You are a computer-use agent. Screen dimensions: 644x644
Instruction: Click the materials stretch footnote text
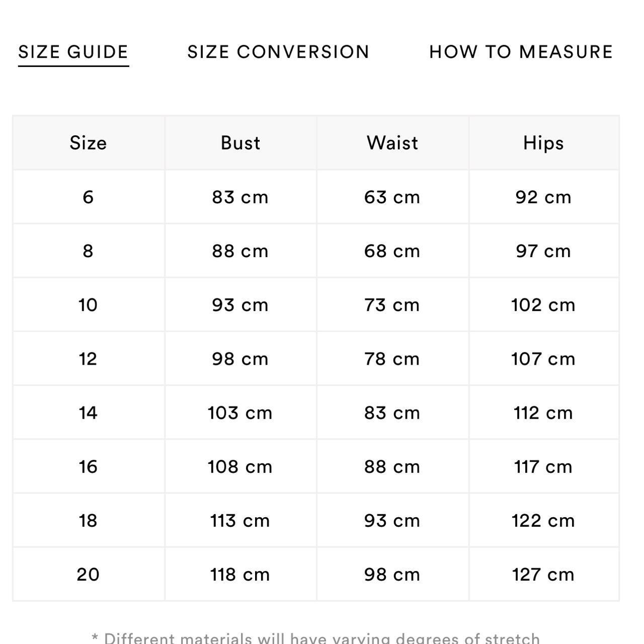click(x=316, y=638)
